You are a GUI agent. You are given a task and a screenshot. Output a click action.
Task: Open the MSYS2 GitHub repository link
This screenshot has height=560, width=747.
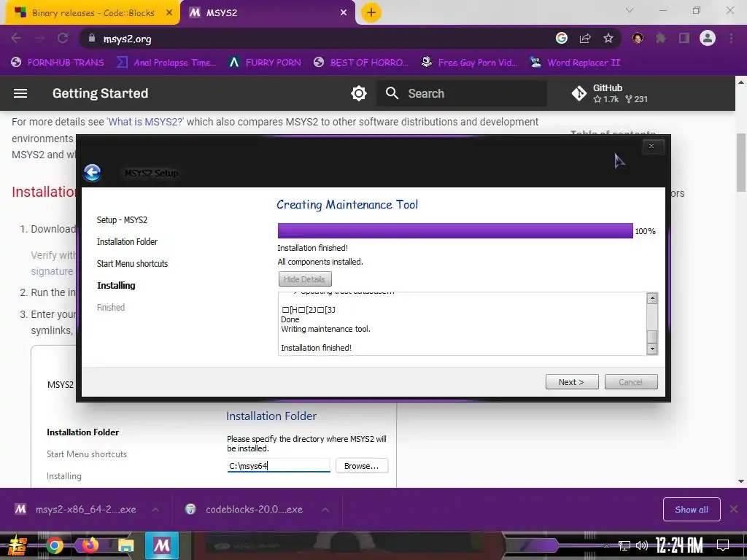coord(610,93)
